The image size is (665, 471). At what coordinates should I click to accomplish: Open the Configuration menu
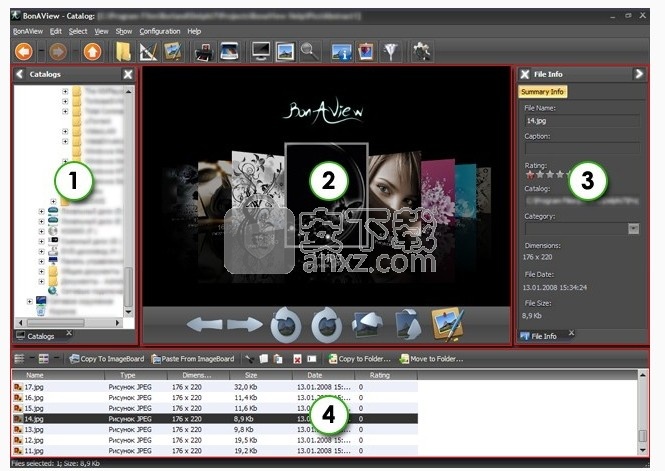point(160,31)
